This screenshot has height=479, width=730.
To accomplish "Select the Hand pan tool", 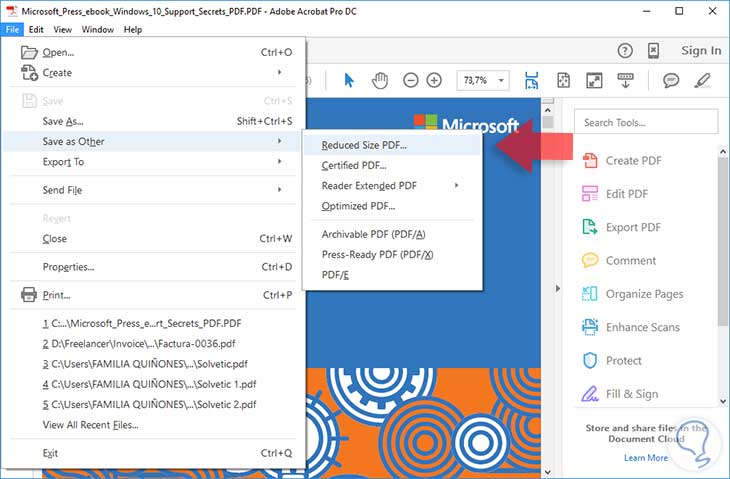I will point(380,80).
